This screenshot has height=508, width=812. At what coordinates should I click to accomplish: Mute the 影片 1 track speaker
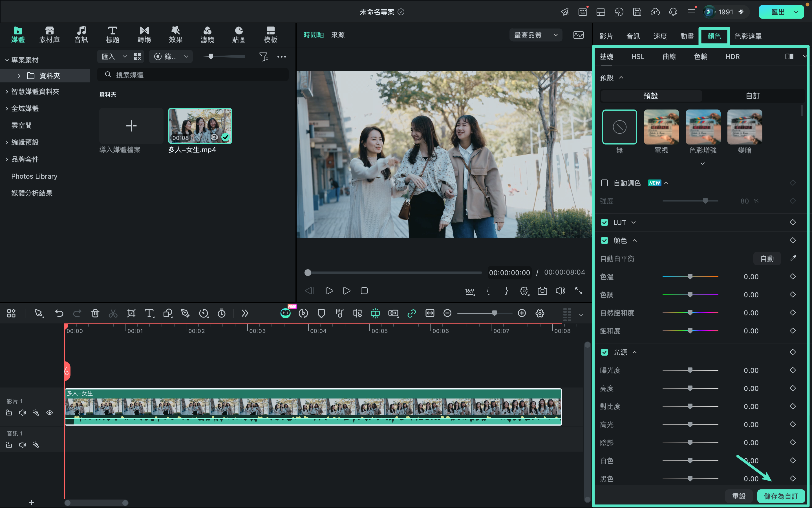click(x=23, y=413)
